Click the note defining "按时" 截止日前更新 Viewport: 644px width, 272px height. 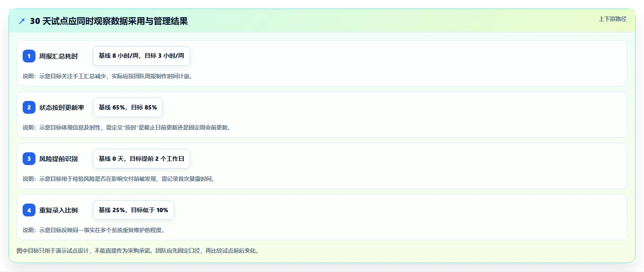126,127
